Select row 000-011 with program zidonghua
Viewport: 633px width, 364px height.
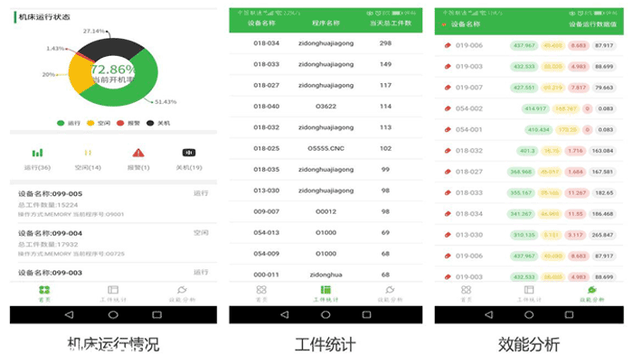(326, 274)
